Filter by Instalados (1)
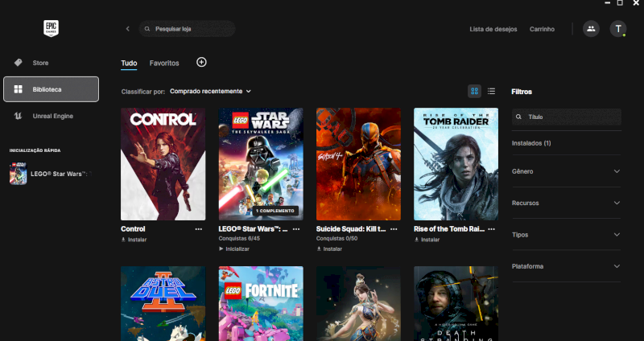Screen dimensions: 644x341 (x=531, y=143)
